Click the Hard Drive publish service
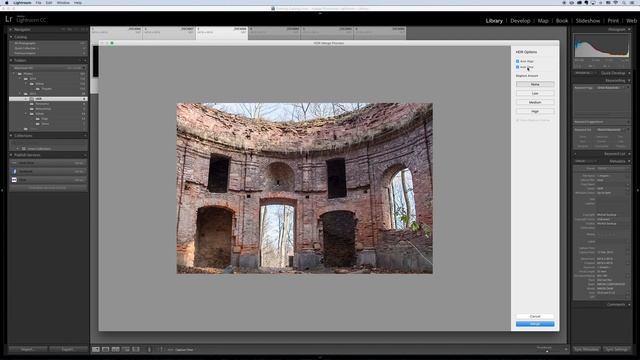The image size is (640, 360). pyautogui.click(x=48, y=163)
